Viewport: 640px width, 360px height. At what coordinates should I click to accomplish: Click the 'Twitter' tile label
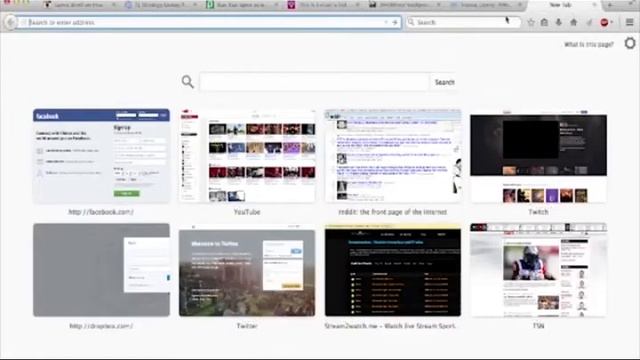pyautogui.click(x=247, y=326)
